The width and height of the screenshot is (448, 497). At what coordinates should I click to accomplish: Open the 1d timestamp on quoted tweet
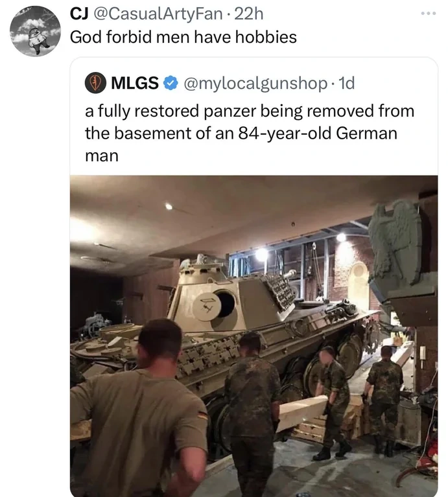pos(347,83)
